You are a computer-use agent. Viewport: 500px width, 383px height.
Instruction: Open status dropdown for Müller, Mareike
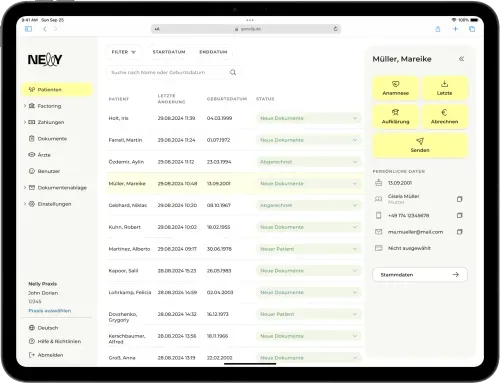[308, 183]
